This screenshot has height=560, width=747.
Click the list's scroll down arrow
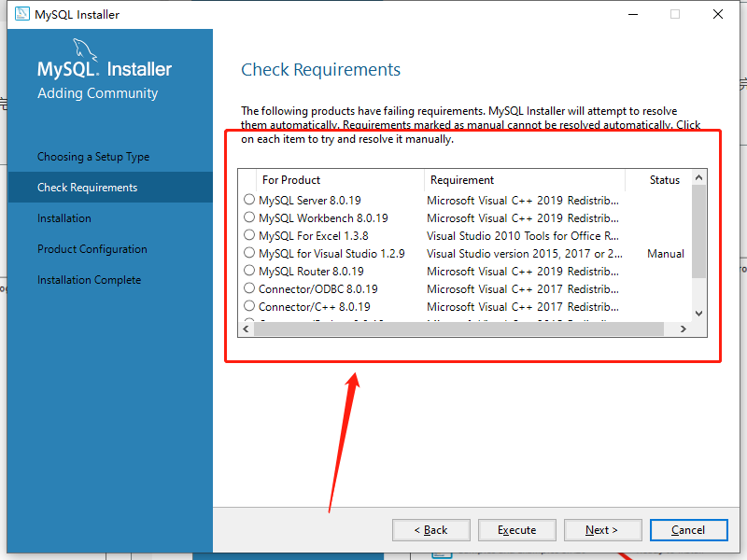pos(698,314)
